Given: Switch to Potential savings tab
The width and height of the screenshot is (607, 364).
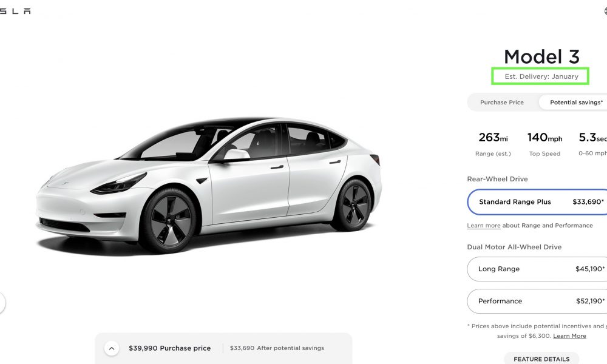Looking at the screenshot, I should (574, 103).
